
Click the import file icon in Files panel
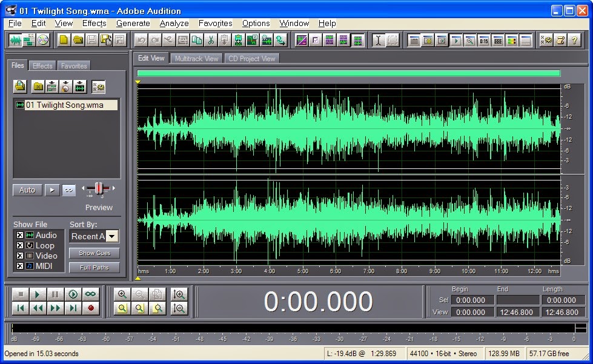tap(20, 87)
